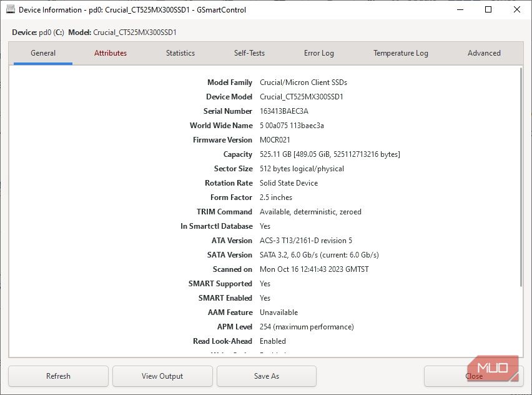Click the GSmartControl application icon in titlebar
The width and height of the screenshot is (532, 395).
coord(10,9)
